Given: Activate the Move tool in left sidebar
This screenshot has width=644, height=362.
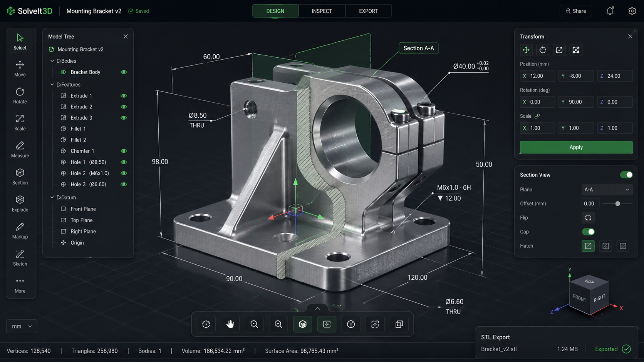Looking at the screenshot, I should [20, 68].
